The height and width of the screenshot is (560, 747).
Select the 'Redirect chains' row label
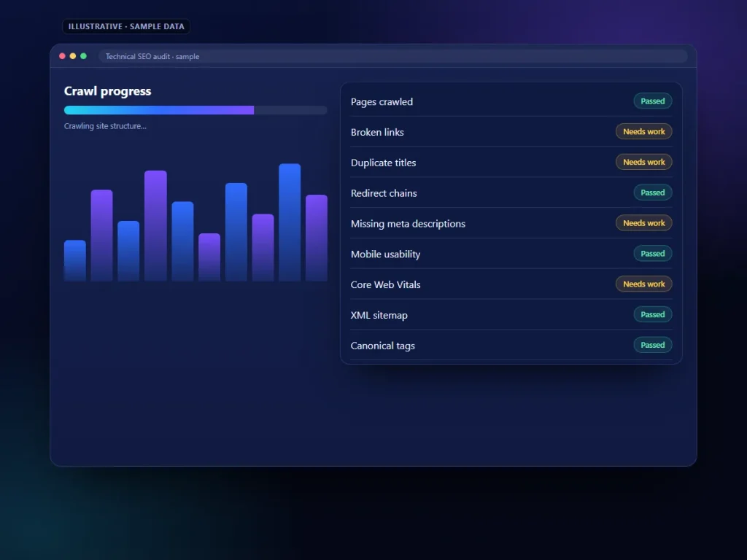384,193
